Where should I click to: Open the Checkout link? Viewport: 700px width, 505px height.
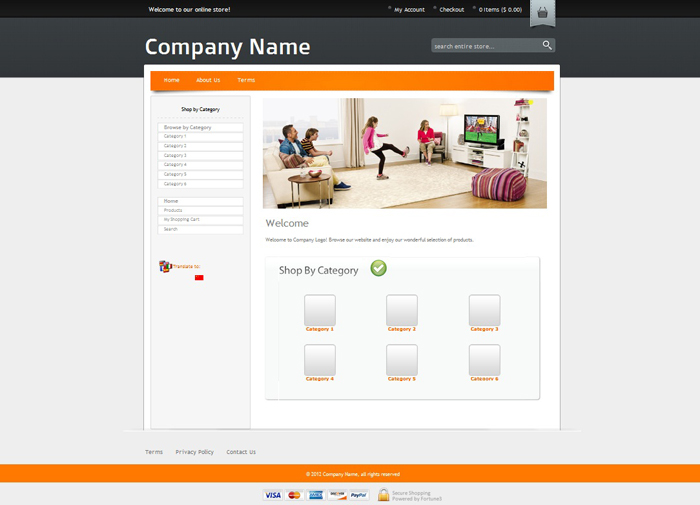click(452, 10)
